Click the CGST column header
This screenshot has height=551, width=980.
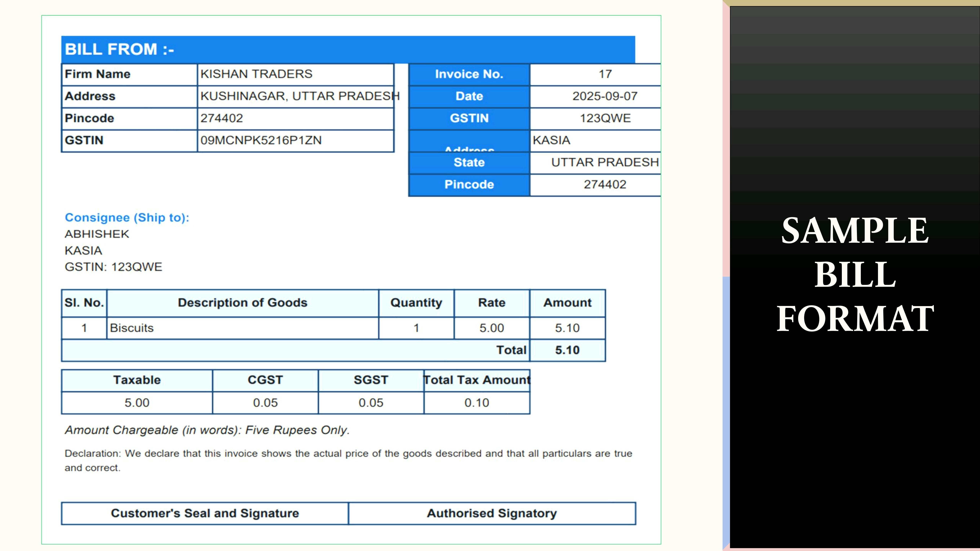265,380
